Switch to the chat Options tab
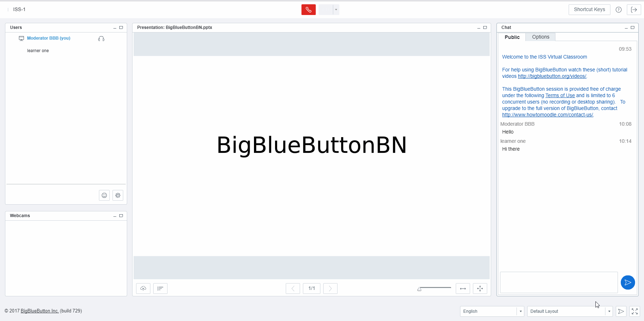The height and width of the screenshot is (321, 644). [541, 37]
